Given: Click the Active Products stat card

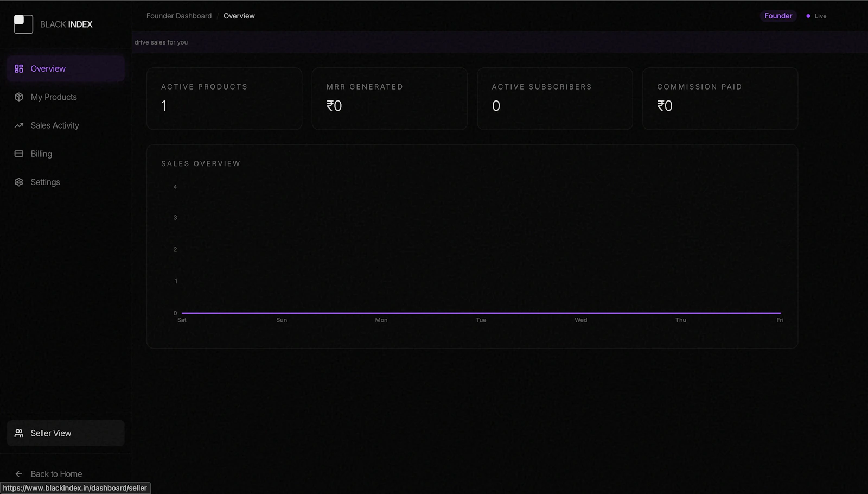Looking at the screenshot, I should [x=224, y=98].
